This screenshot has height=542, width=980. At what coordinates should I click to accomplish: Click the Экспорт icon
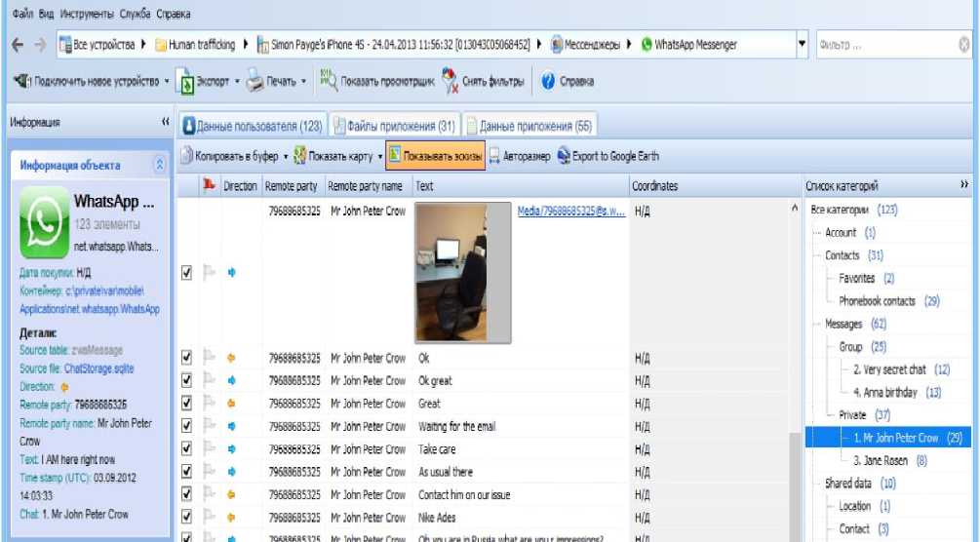click(186, 82)
